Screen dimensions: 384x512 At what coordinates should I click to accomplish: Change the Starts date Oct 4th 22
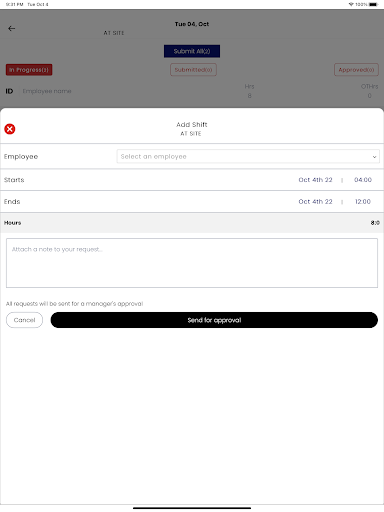click(315, 180)
